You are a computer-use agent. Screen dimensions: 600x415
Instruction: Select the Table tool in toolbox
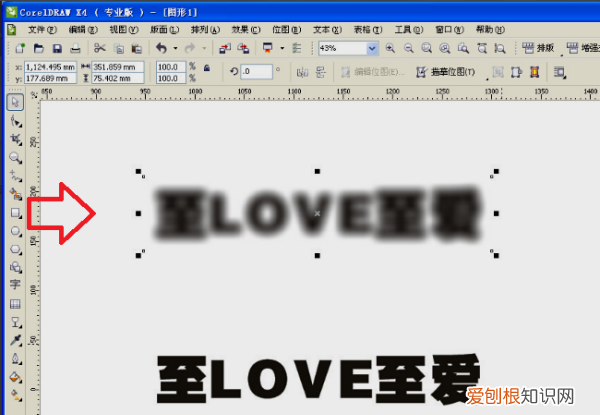pos(15,304)
